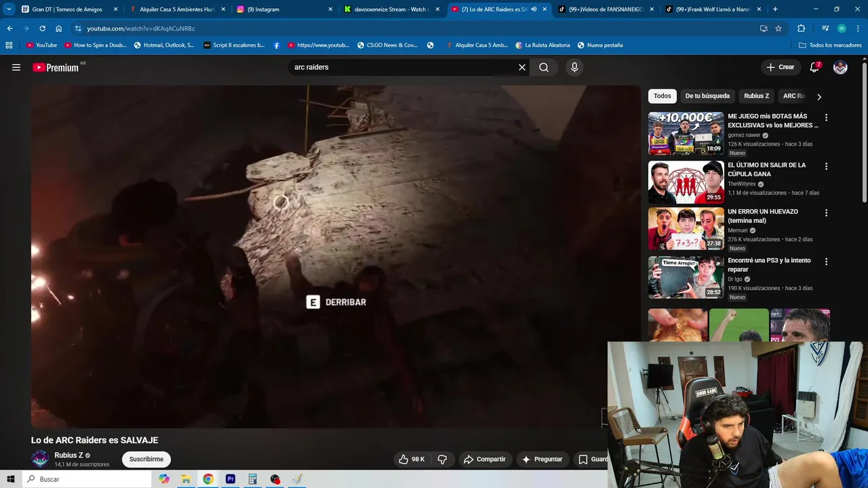Click the 'Crear' button
Screen dimensions: 868x488
pos(781,67)
